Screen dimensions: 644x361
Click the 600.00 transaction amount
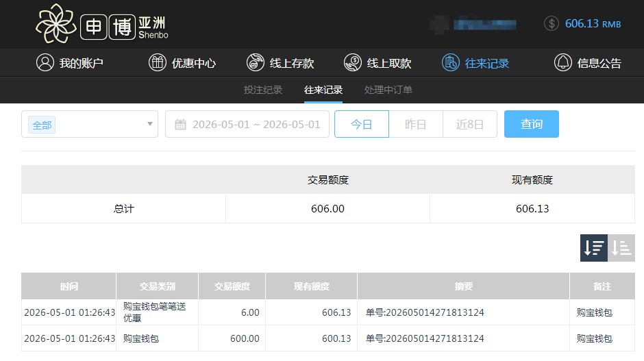tap(245, 338)
